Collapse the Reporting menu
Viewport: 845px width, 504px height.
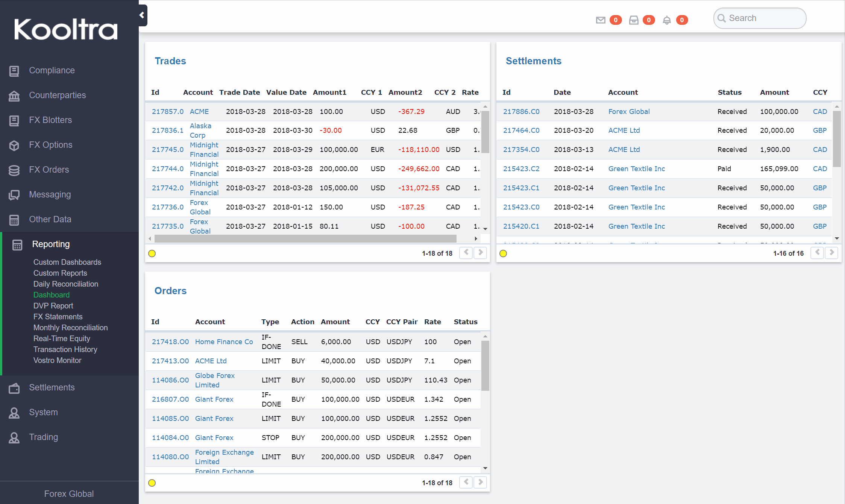click(x=51, y=244)
